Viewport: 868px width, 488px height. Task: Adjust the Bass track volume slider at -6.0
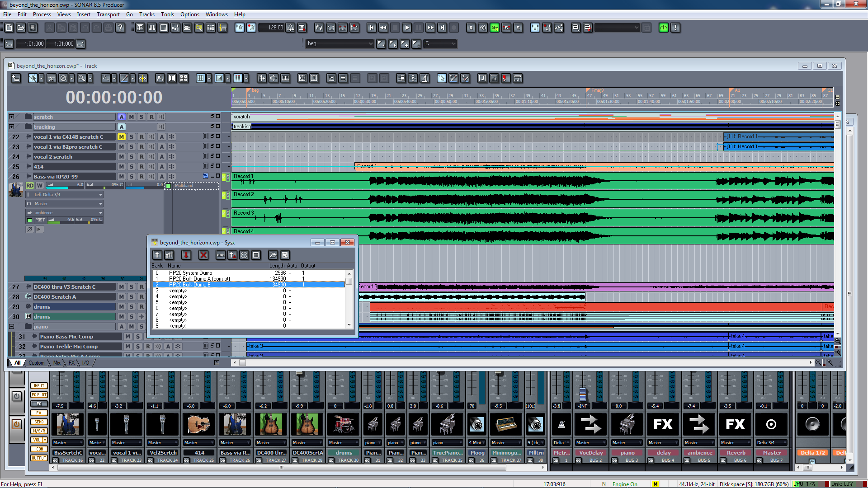pyautogui.click(x=65, y=185)
